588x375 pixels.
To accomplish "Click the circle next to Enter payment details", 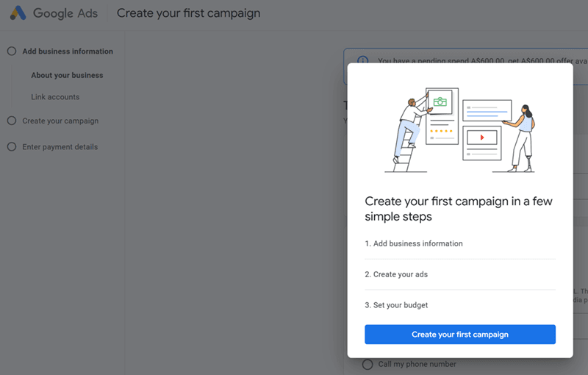I will pos(12,147).
